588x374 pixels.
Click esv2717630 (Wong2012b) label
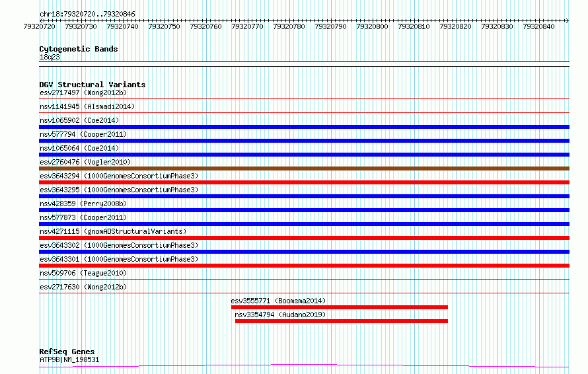click(x=83, y=287)
